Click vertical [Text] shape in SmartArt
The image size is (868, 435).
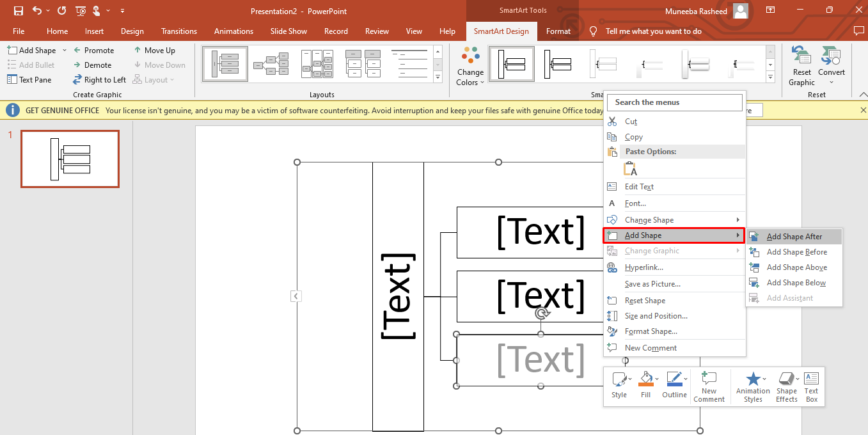point(398,296)
